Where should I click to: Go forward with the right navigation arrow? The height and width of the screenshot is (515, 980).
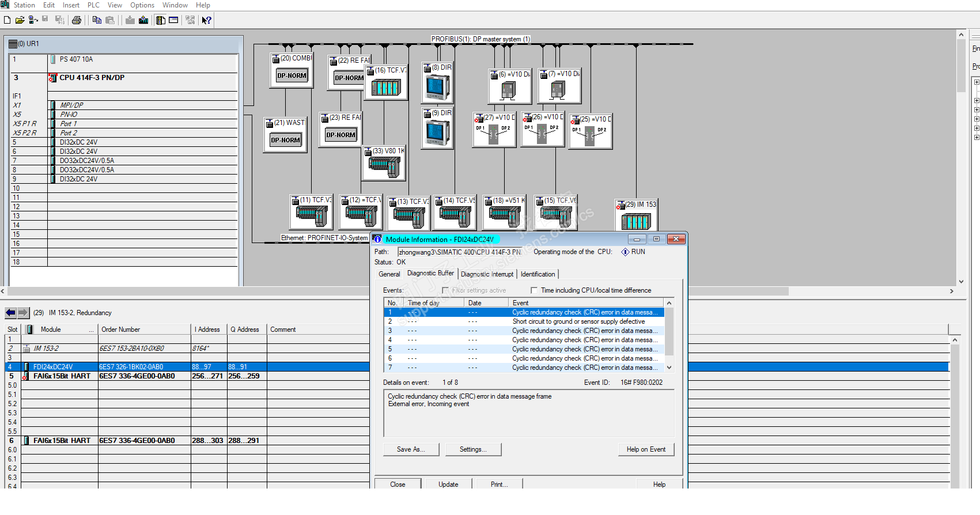pos(23,313)
